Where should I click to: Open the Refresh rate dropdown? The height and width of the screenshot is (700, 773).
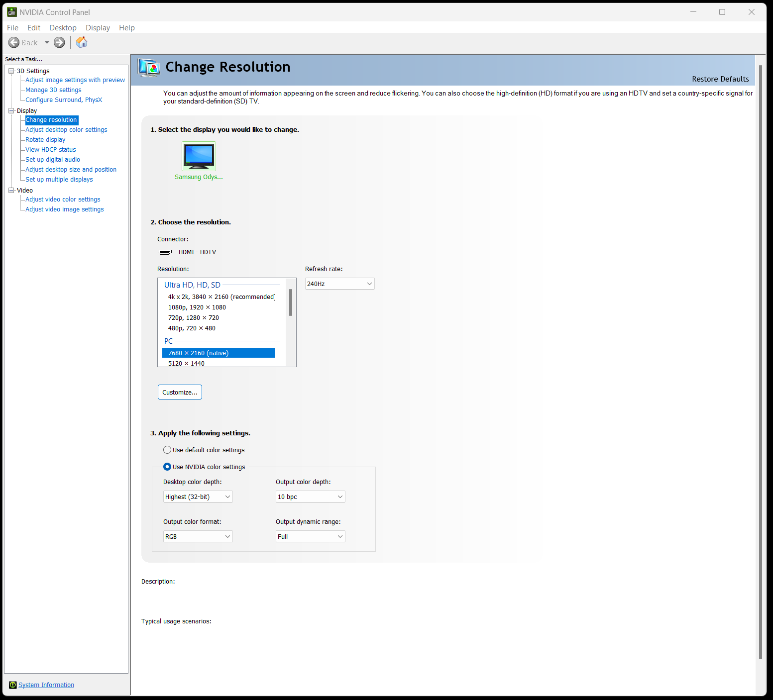click(339, 284)
